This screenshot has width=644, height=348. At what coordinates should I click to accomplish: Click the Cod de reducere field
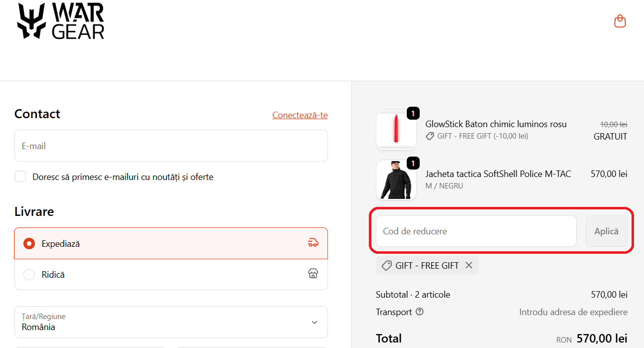(476, 231)
